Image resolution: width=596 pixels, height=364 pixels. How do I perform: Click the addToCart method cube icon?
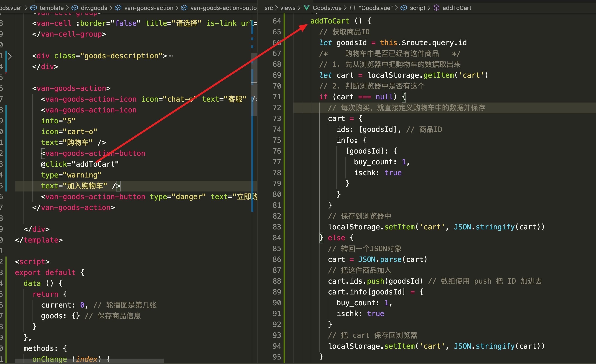pyautogui.click(x=436, y=8)
